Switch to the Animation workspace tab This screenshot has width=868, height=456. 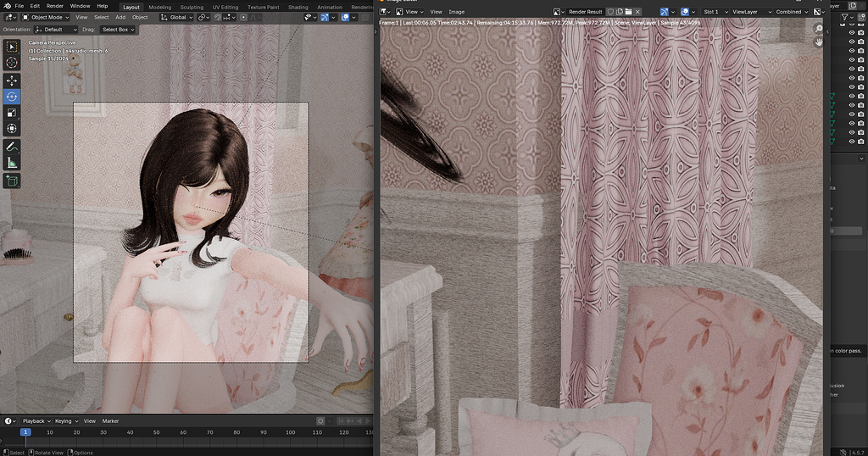click(x=330, y=7)
